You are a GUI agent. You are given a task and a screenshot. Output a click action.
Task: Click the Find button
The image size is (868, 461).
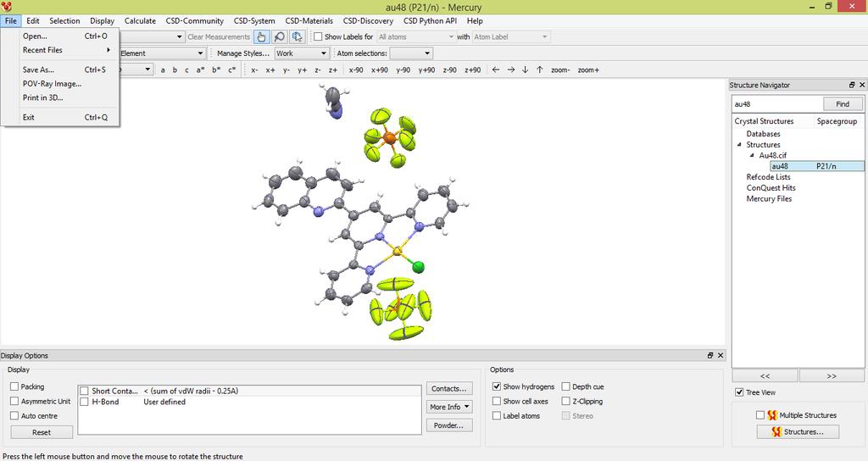[842, 104]
